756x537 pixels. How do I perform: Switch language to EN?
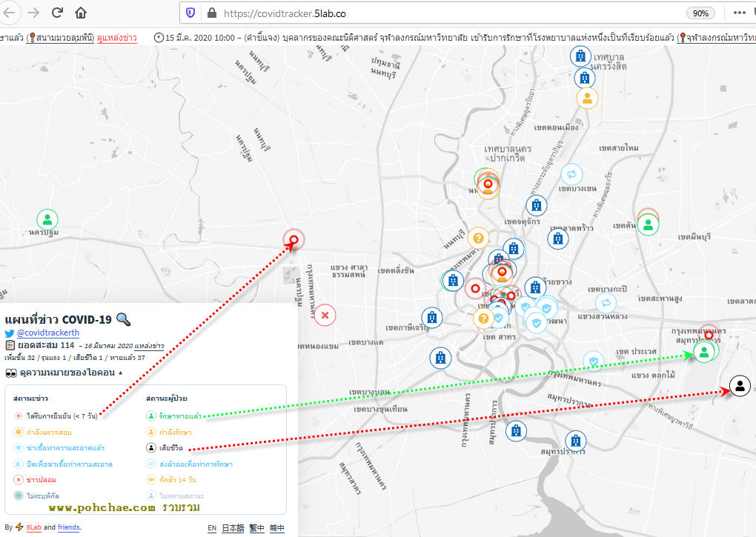(x=212, y=528)
